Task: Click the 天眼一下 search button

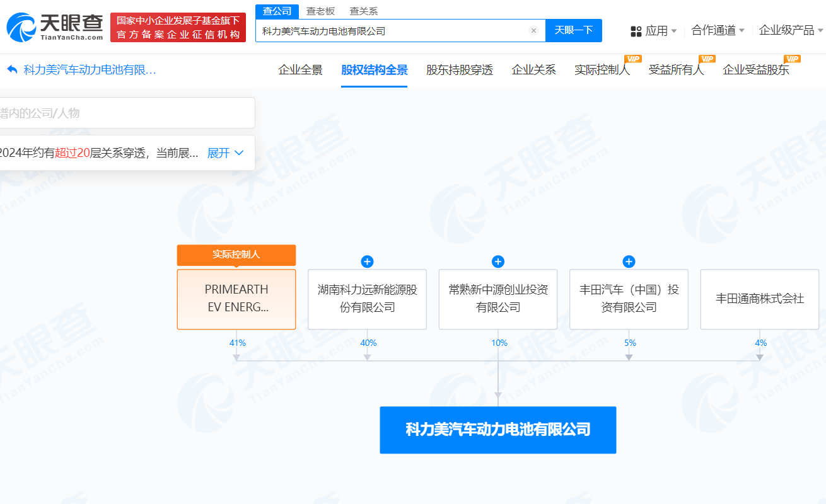Action: click(x=574, y=30)
